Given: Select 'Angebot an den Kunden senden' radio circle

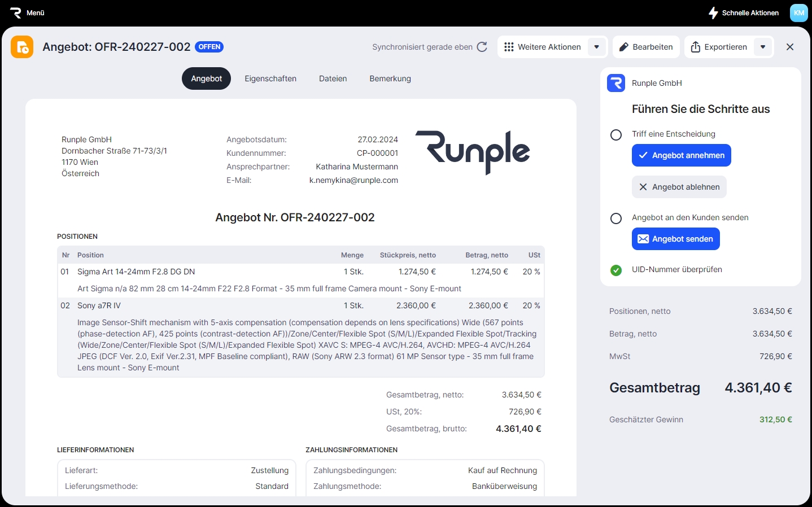Looking at the screenshot, I should [x=616, y=218].
